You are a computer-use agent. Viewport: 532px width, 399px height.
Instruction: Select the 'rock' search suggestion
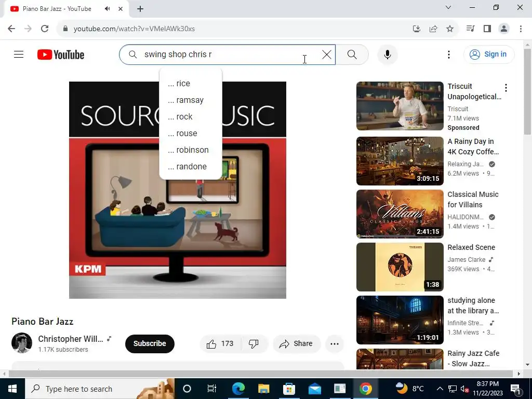click(x=191, y=116)
